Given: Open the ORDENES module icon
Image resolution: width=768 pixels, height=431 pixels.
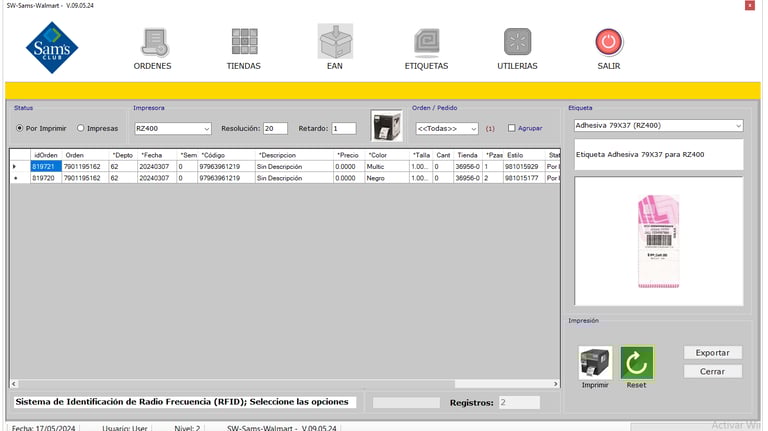Looking at the screenshot, I should [155, 42].
